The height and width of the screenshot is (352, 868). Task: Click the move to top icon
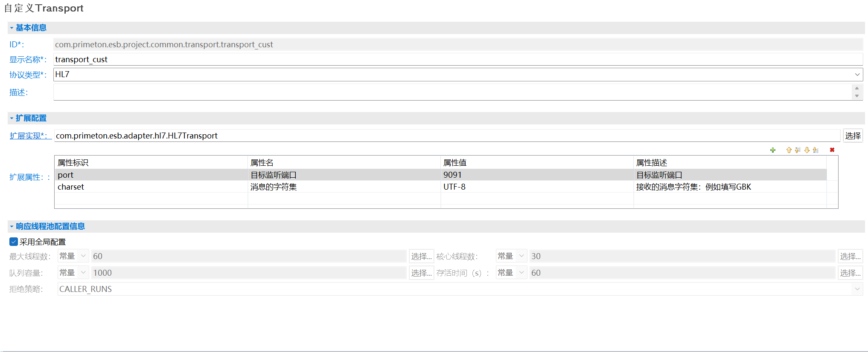coord(798,150)
